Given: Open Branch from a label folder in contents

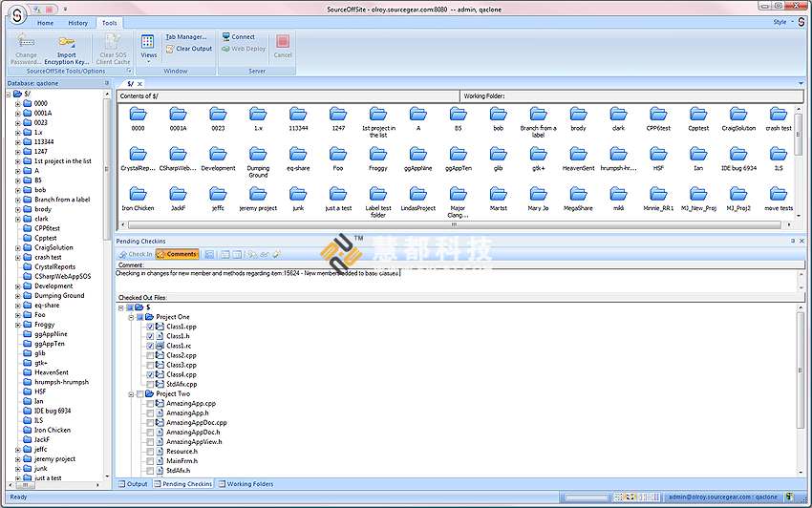Looking at the screenshot, I should [x=538, y=121].
